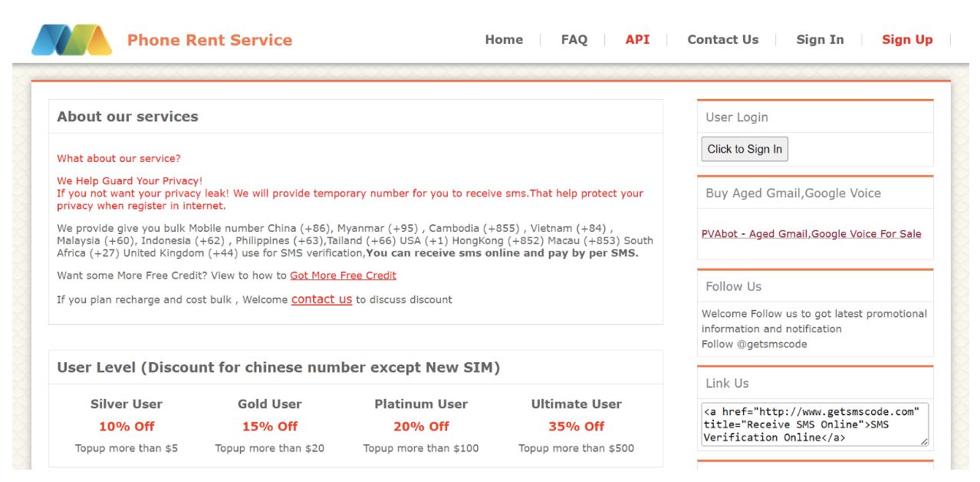
Task: Open PVAbot Aged Gmail link
Action: [811, 234]
